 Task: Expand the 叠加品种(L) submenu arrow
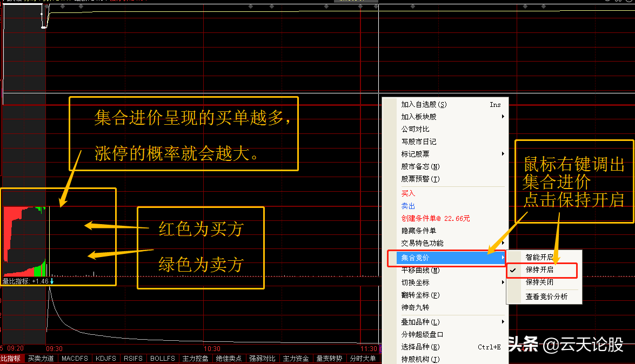point(503,322)
